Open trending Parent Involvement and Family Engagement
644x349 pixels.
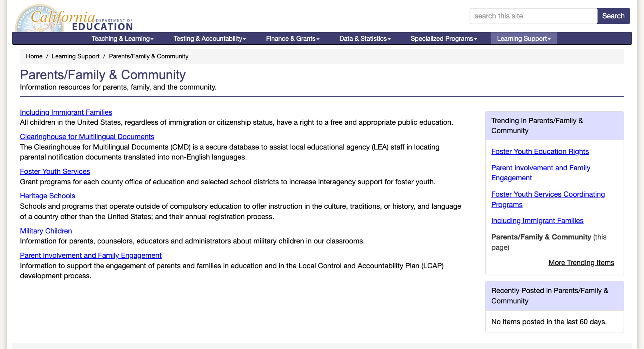point(541,173)
